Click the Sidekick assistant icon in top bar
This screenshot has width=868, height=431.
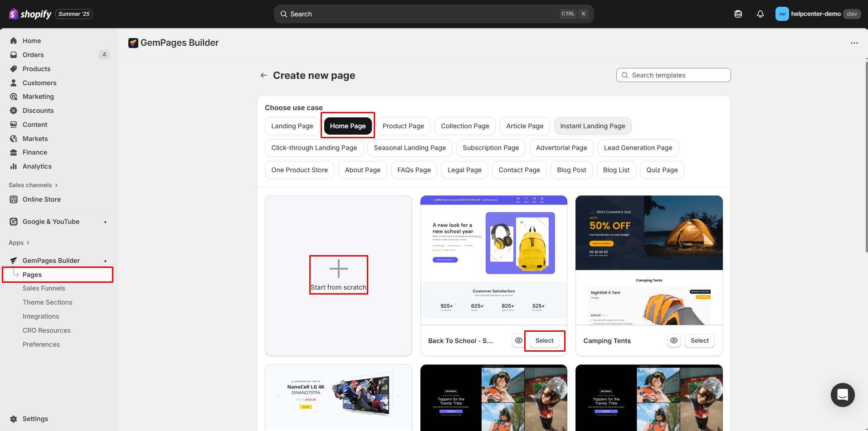(738, 14)
